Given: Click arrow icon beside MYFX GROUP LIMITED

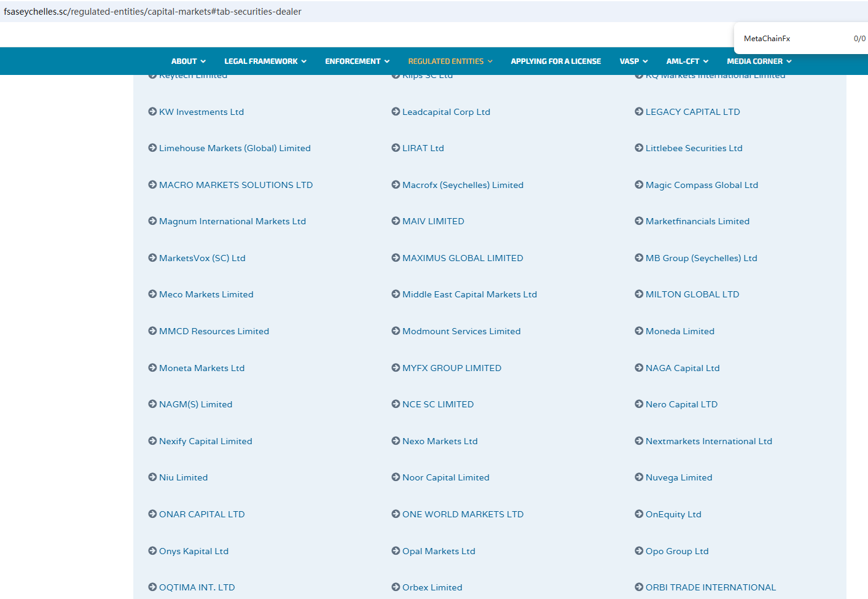Looking at the screenshot, I should coord(396,368).
